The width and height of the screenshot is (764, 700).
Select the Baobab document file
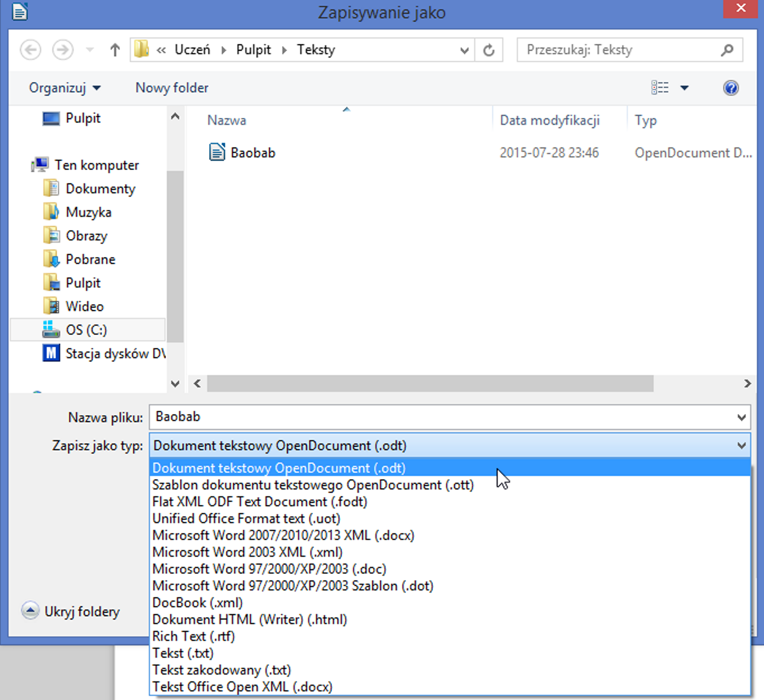pos(252,153)
